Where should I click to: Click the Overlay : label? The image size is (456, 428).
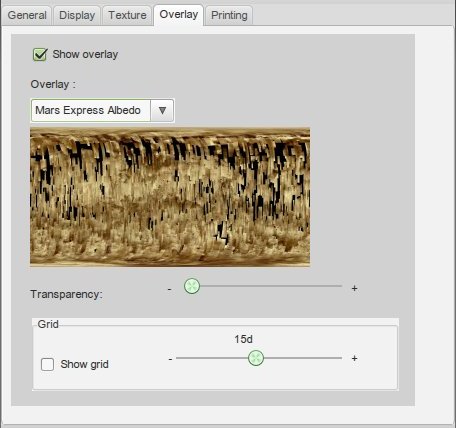53,84
